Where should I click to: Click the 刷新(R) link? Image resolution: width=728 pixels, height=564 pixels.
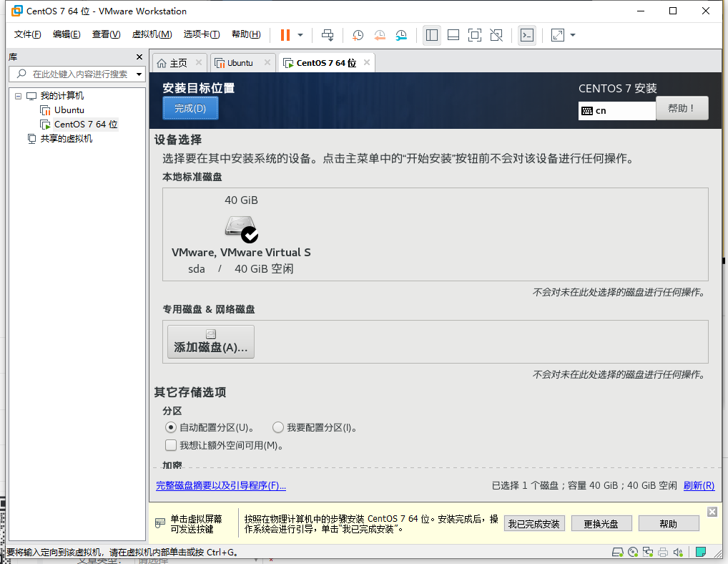point(699,485)
